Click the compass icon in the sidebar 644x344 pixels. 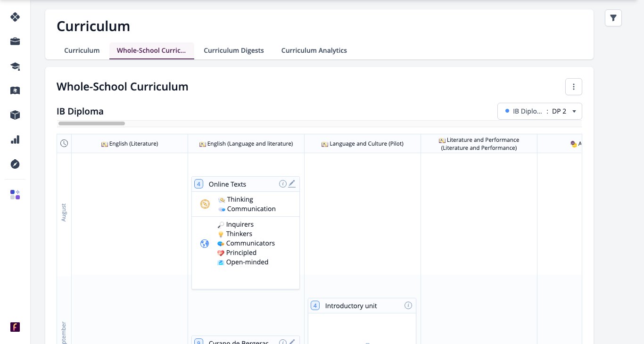point(15,164)
